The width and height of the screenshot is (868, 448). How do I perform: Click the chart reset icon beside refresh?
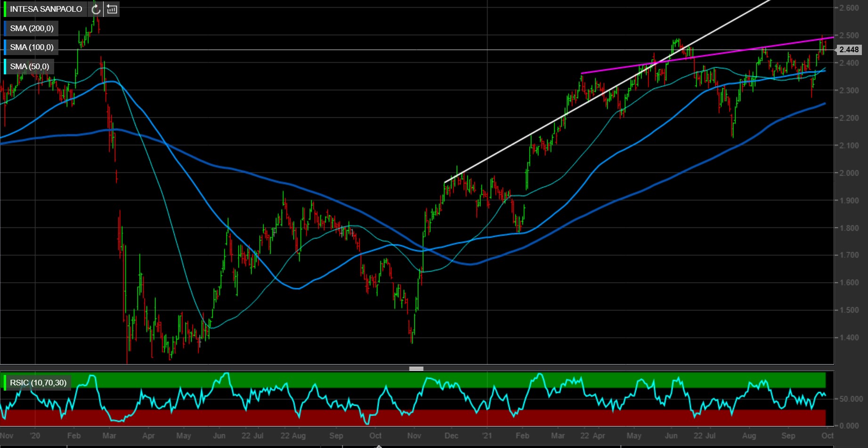(x=112, y=9)
